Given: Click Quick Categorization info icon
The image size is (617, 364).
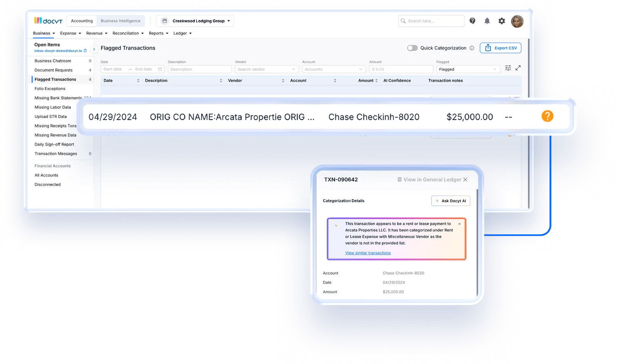Looking at the screenshot, I should tap(472, 48).
